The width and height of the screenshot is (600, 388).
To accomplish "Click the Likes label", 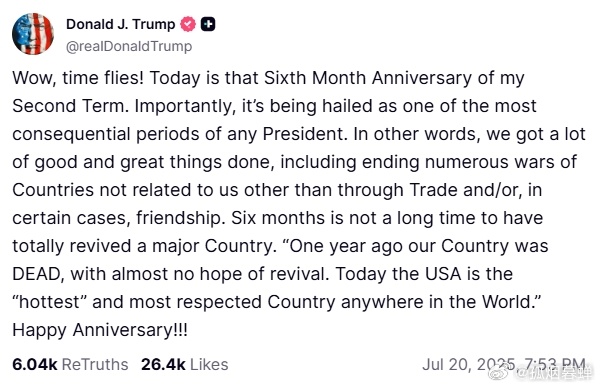I will (209, 364).
